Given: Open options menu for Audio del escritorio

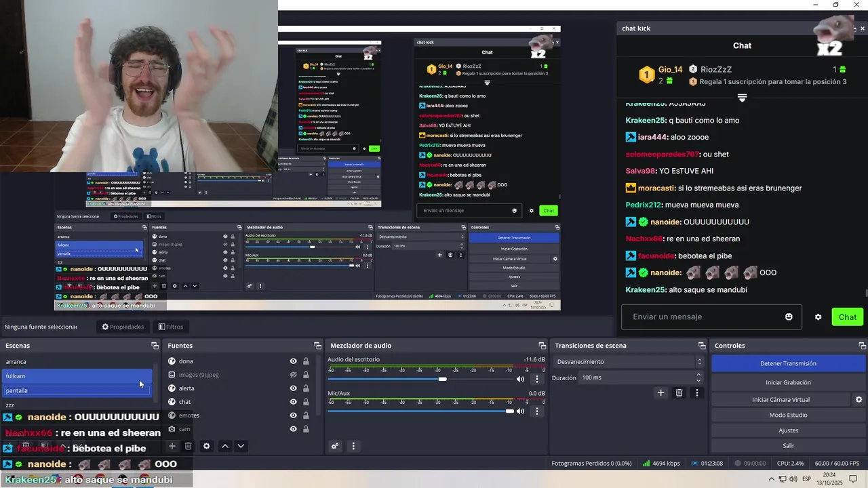Looking at the screenshot, I should click(x=537, y=379).
